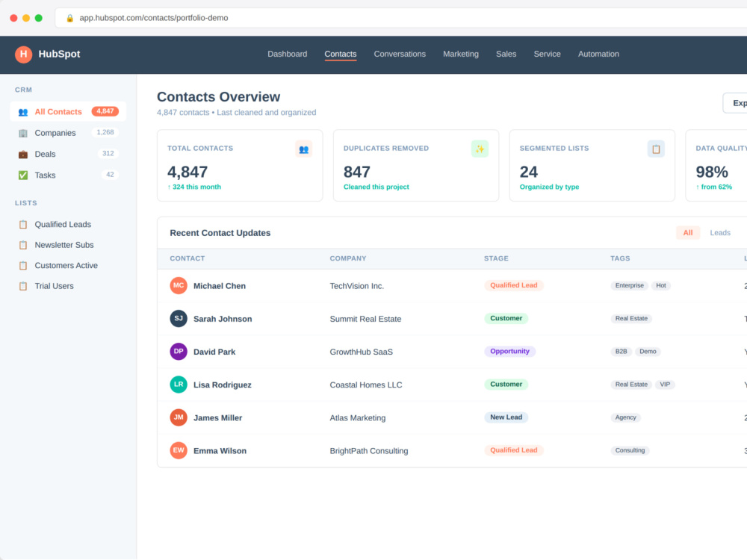Click the Enterprise tag
Image resolution: width=747 pixels, height=560 pixels.
[629, 286]
